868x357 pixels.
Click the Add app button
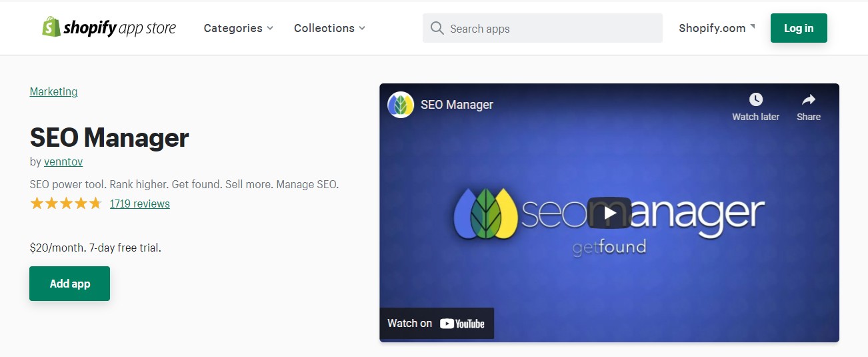tap(69, 284)
